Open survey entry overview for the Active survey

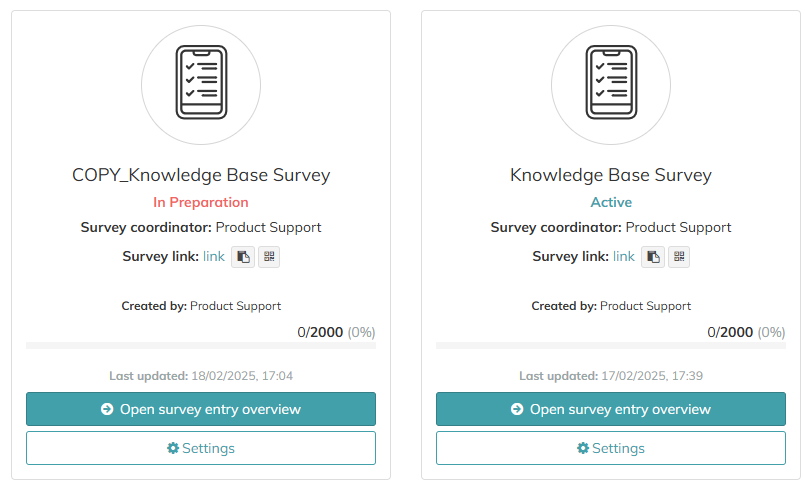611,409
